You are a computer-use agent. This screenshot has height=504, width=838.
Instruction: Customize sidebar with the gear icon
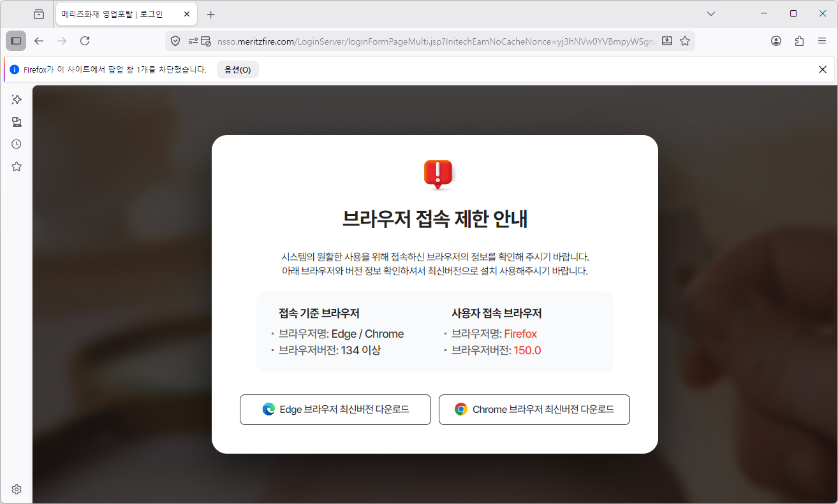pos(17,489)
